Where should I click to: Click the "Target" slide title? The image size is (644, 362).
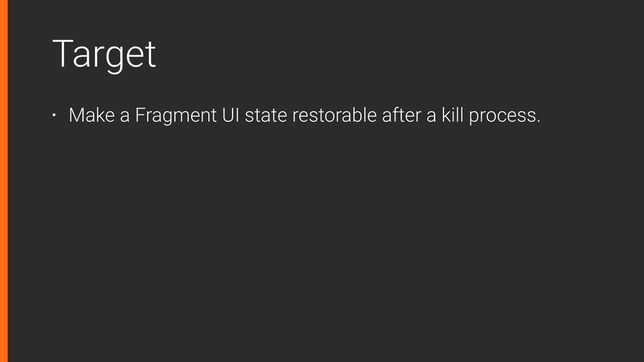coord(104,55)
